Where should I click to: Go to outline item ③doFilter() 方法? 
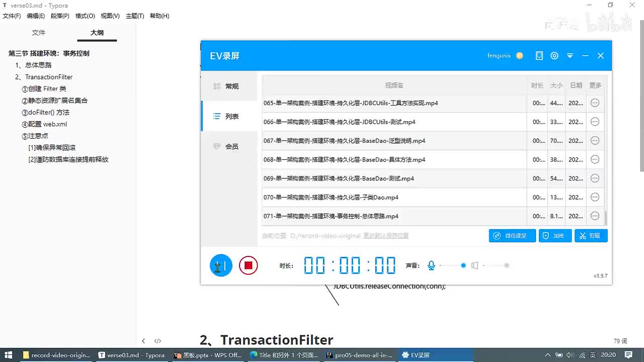tap(46, 112)
